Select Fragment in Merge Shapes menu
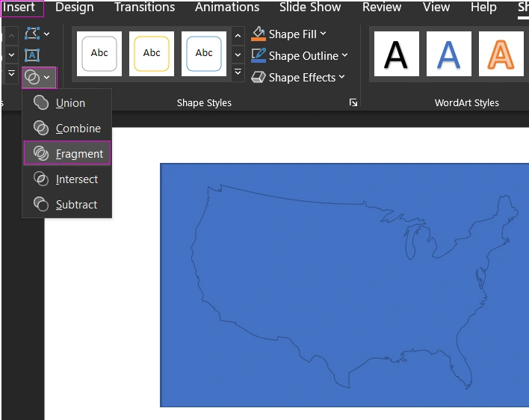 click(x=66, y=153)
